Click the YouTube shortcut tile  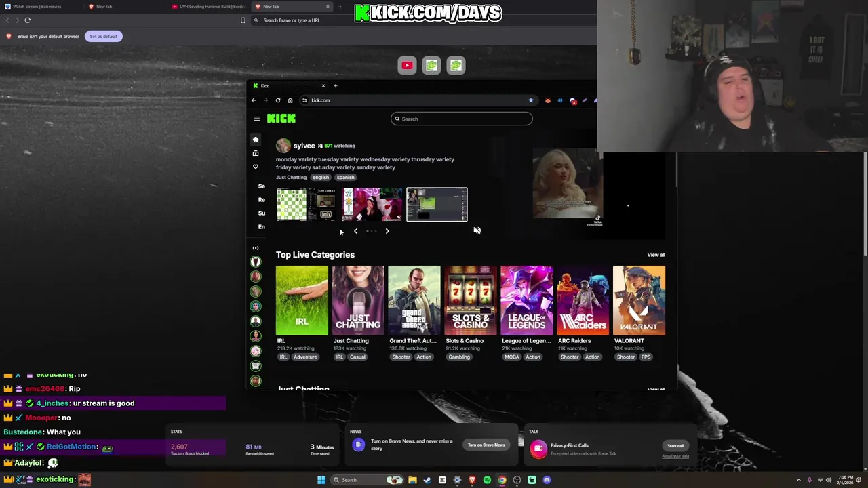[407, 66]
